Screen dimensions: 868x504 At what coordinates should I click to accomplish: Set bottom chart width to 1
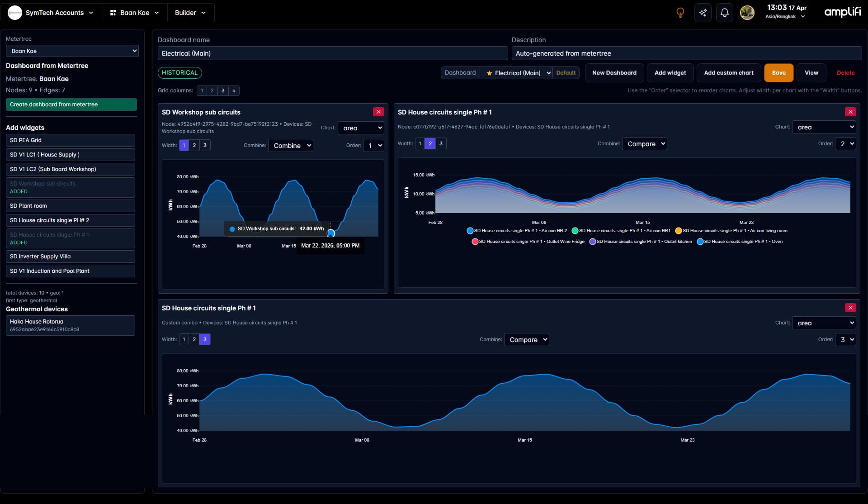(x=184, y=339)
